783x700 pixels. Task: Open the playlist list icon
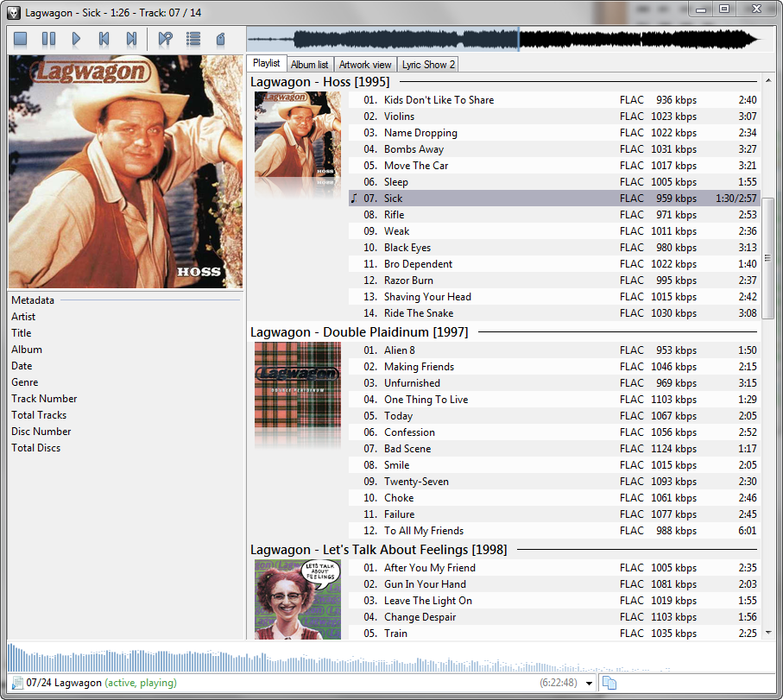193,39
